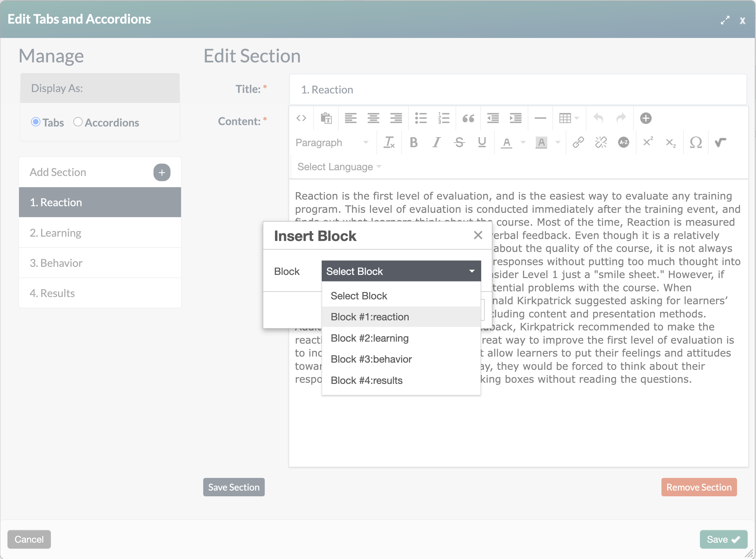Toggle strikethrough formatting
This screenshot has width=756, height=559.
(459, 142)
